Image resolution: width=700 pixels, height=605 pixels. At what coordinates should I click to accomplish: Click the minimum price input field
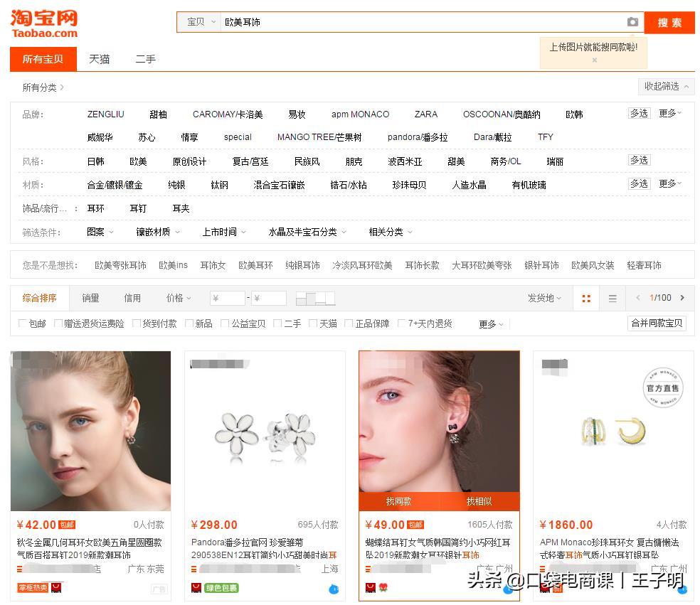(227, 298)
